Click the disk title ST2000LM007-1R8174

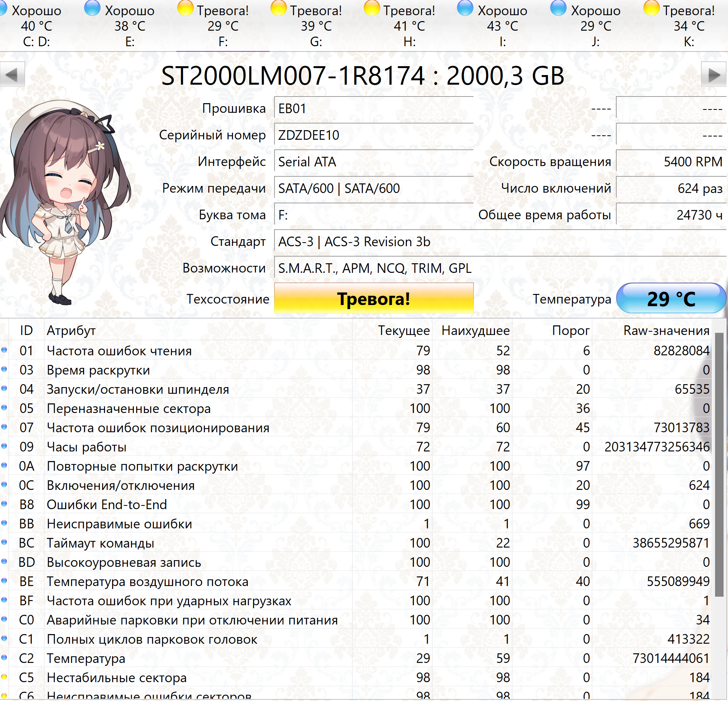tap(293, 76)
